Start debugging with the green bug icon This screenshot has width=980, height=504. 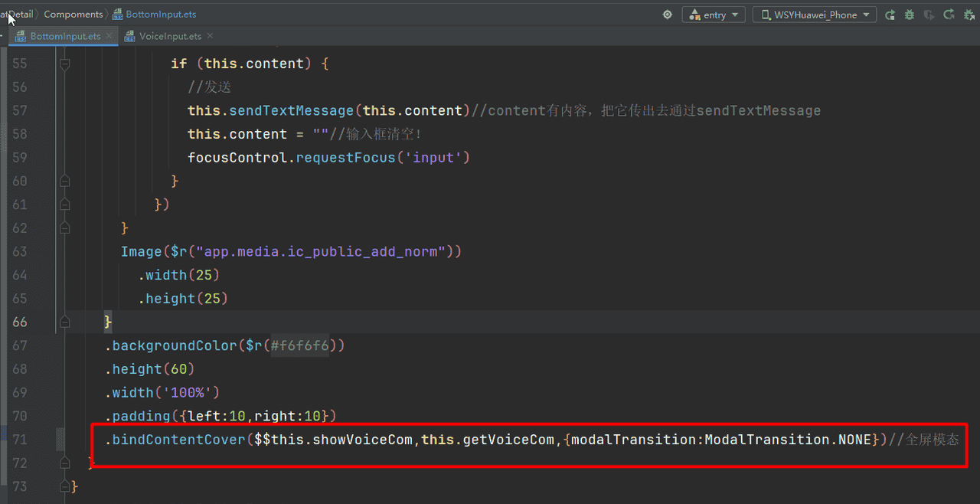910,15
